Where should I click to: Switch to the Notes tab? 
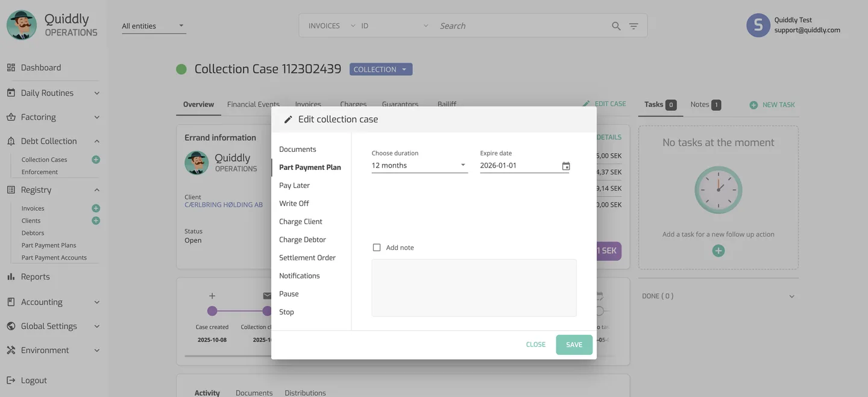tap(705, 104)
